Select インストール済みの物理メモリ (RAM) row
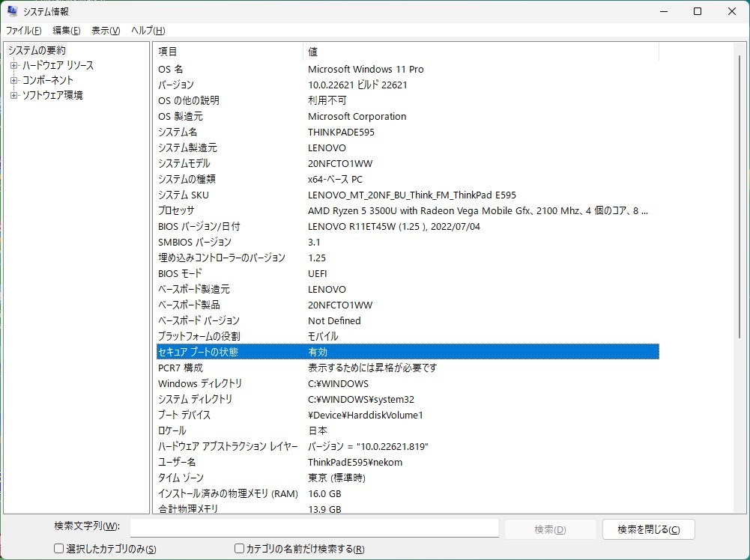750x560 pixels. pos(408,493)
